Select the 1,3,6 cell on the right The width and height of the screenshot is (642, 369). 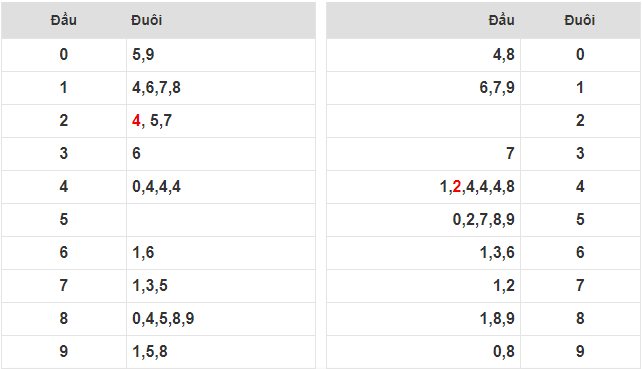pyautogui.click(x=423, y=252)
